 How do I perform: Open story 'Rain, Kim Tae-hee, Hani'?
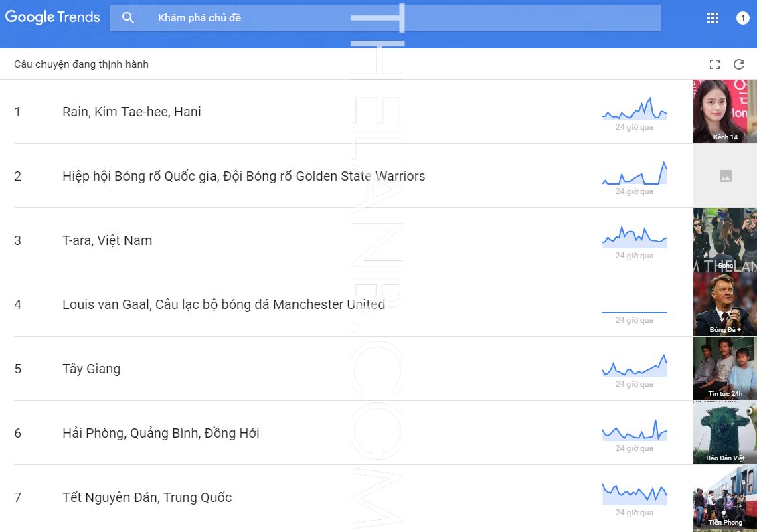pos(132,112)
